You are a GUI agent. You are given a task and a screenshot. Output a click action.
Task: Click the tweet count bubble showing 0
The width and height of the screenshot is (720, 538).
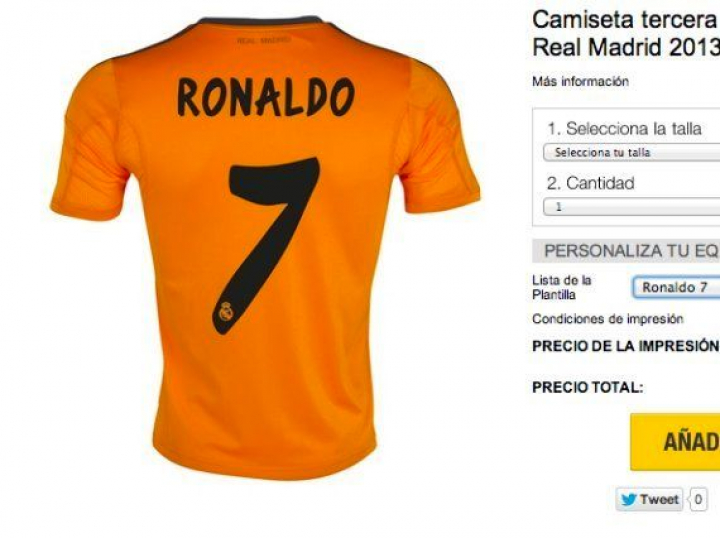point(698,499)
